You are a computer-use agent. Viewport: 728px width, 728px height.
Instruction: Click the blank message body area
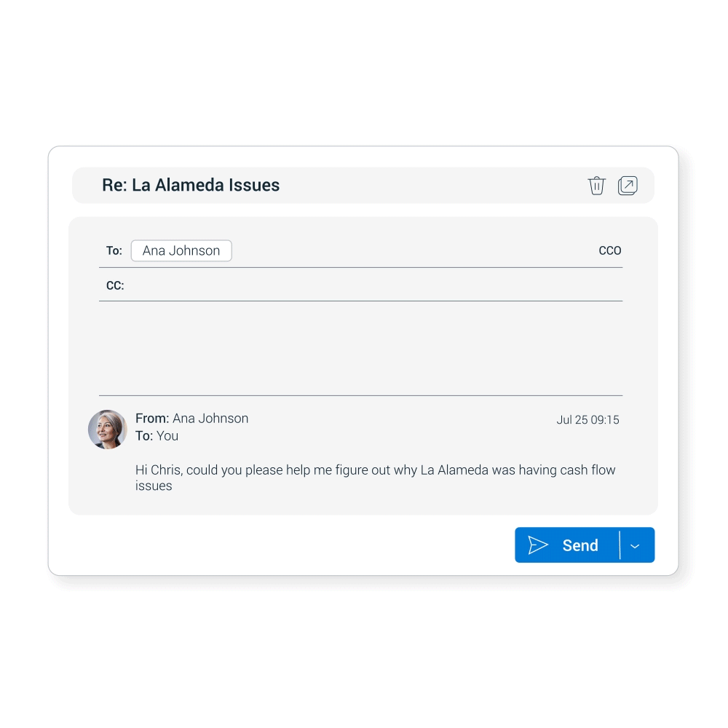click(x=360, y=348)
